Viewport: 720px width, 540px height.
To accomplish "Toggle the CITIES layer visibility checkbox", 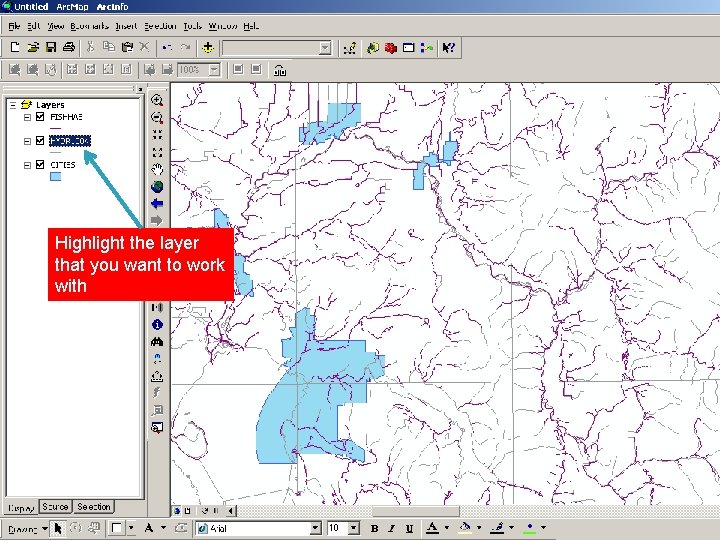I will [x=40, y=164].
